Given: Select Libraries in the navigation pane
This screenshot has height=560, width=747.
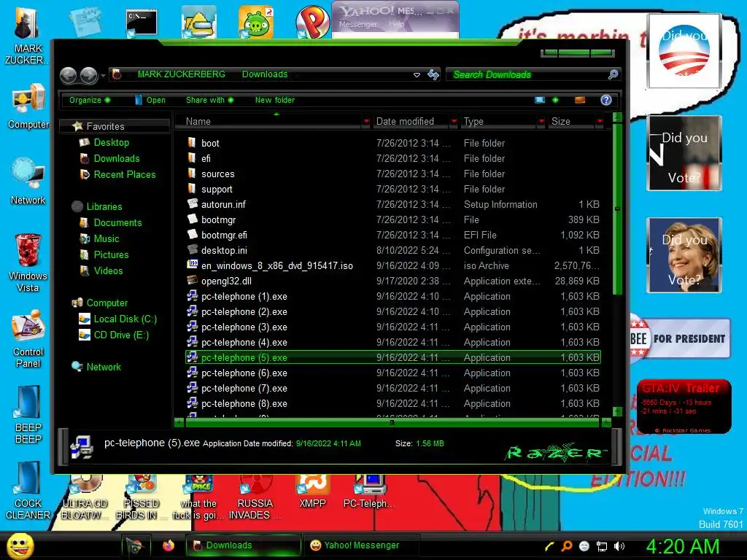Looking at the screenshot, I should (104, 206).
